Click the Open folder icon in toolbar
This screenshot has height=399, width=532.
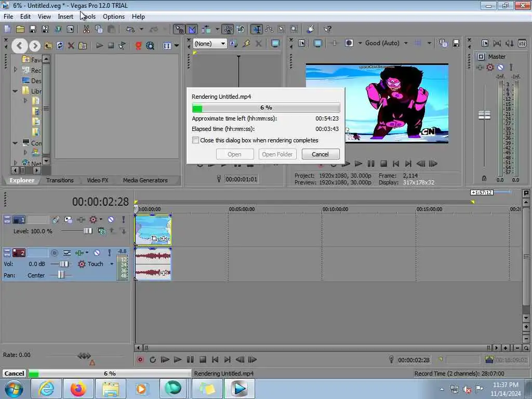(x=20, y=29)
